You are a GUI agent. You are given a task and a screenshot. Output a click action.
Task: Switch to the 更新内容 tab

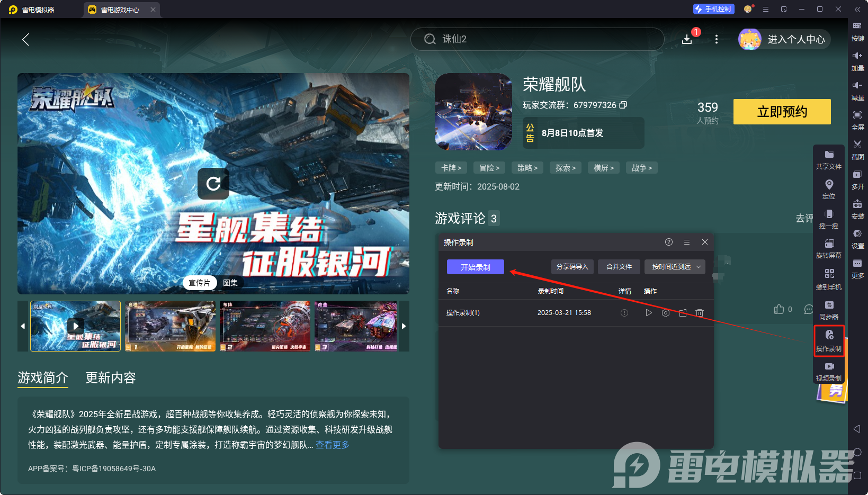click(111, 378)
